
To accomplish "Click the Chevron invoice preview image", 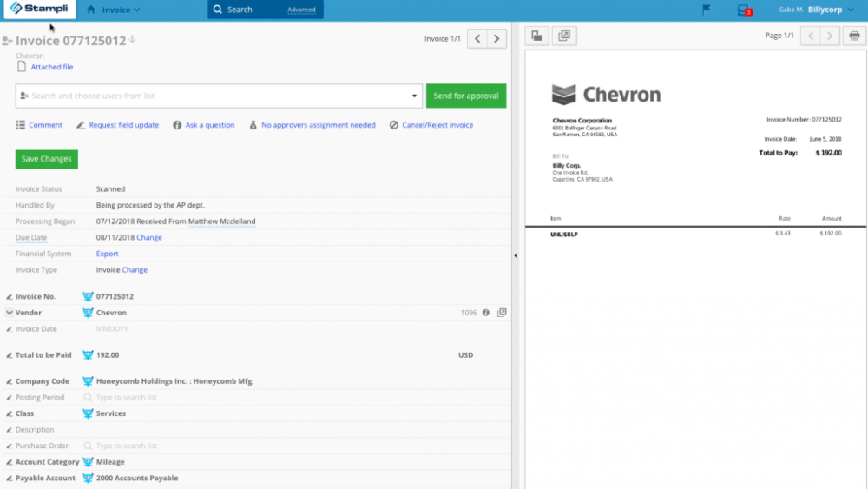I will [696, 269].
